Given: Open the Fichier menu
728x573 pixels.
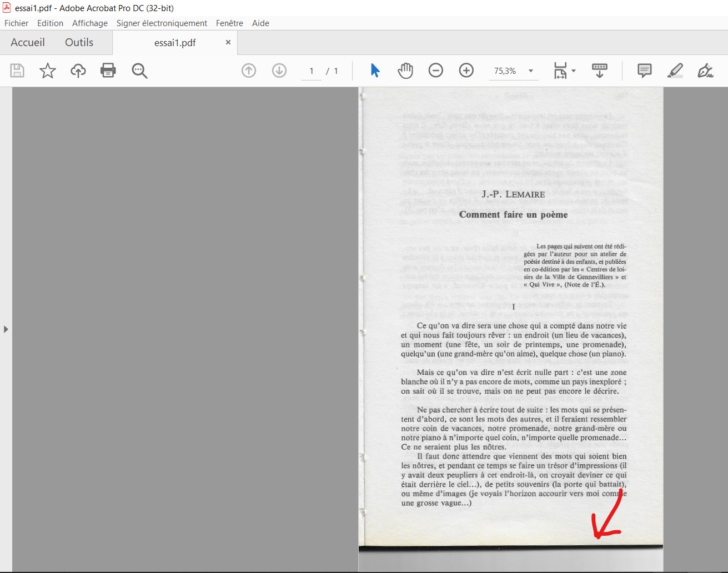Looking at the screenshot, I should coord(16,23).
